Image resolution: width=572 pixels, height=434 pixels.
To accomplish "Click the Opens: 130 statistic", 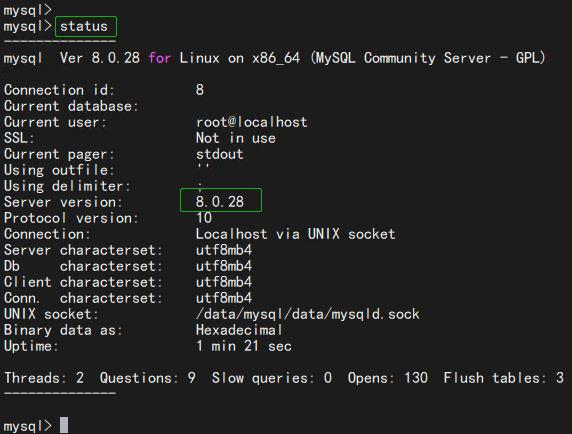I will 388,378.
